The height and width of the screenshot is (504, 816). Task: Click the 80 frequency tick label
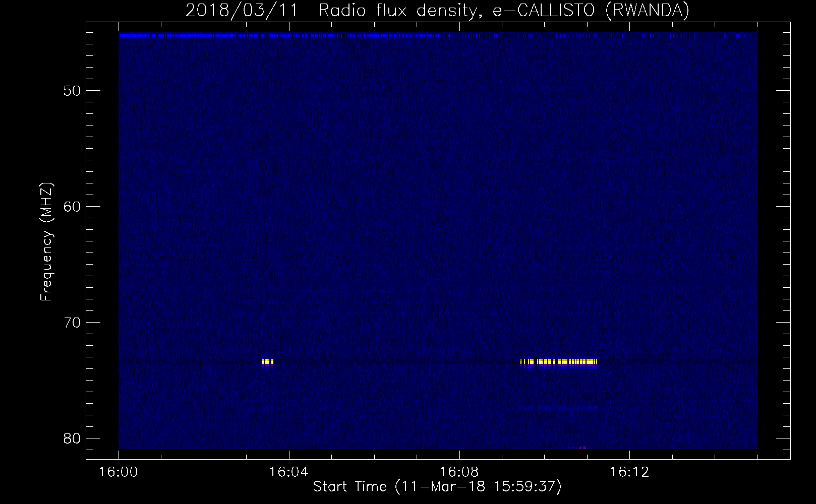point(73,438)
